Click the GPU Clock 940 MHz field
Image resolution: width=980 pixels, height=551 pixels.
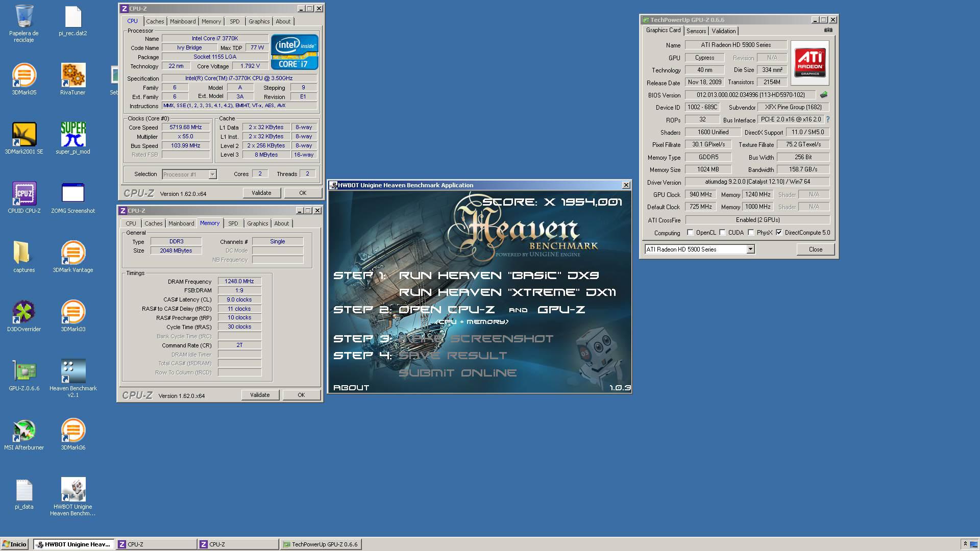[x=700, y=194]
